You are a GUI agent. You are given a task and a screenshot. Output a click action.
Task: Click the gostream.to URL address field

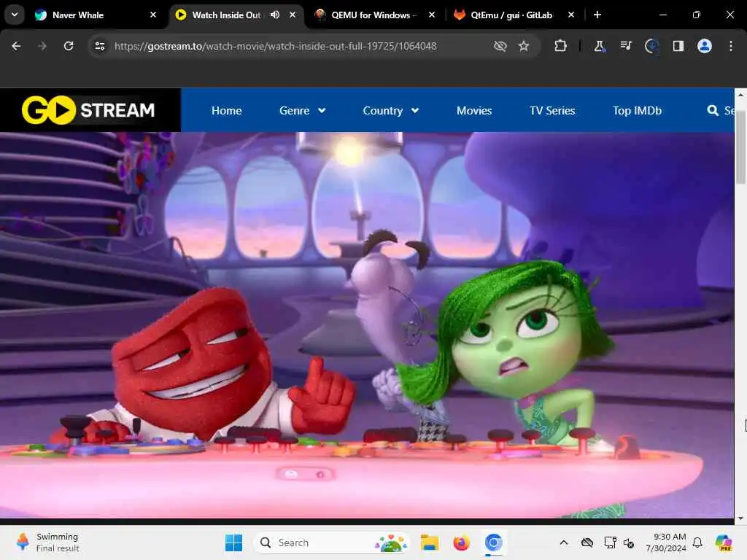[275, 46]
